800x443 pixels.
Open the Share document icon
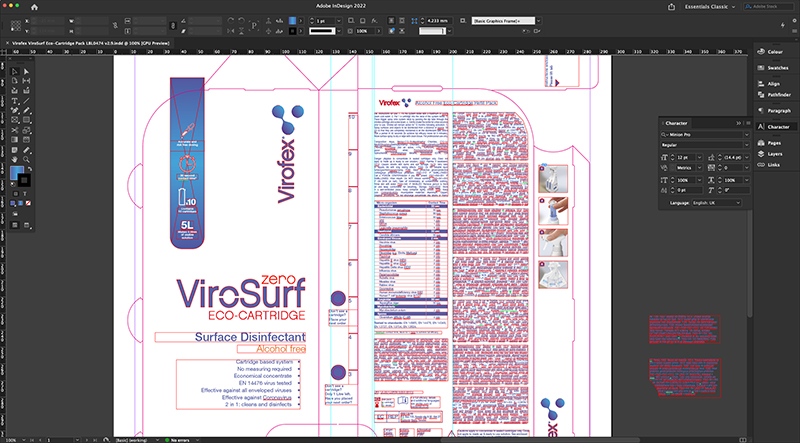click(x=672, y=7)
